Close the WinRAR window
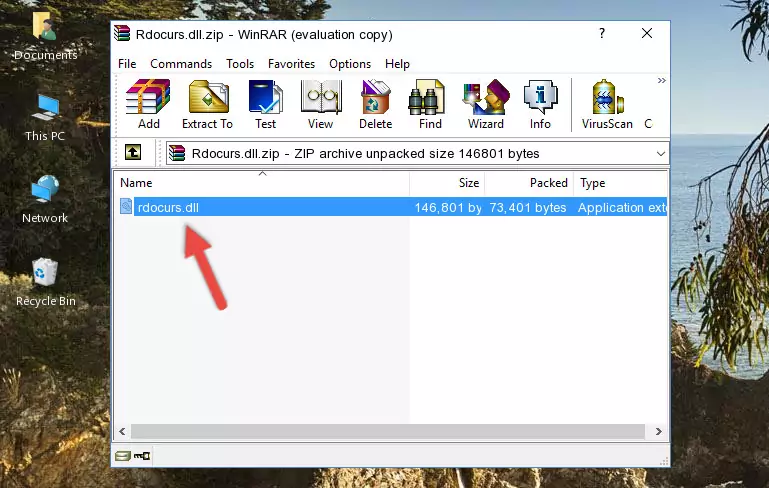Screen dimensions: 769x488 pyautogui.click(x=647, y=33)
